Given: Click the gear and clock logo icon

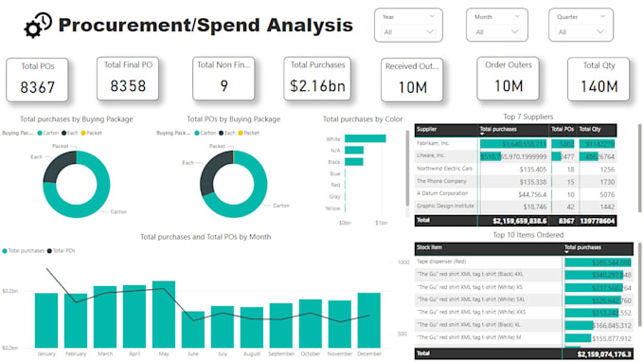Looking at the screenshot, I should (x=38, y=25).
